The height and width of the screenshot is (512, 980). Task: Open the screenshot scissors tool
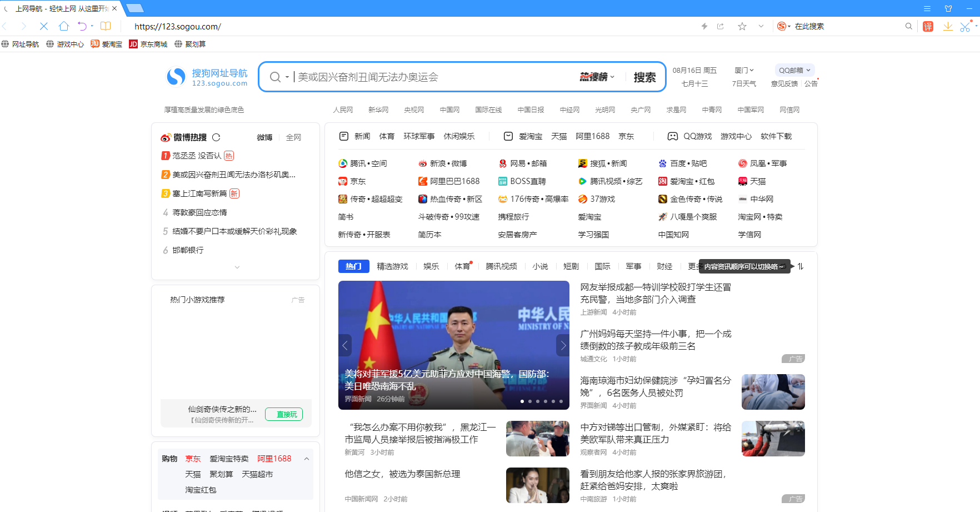point(965,26)
